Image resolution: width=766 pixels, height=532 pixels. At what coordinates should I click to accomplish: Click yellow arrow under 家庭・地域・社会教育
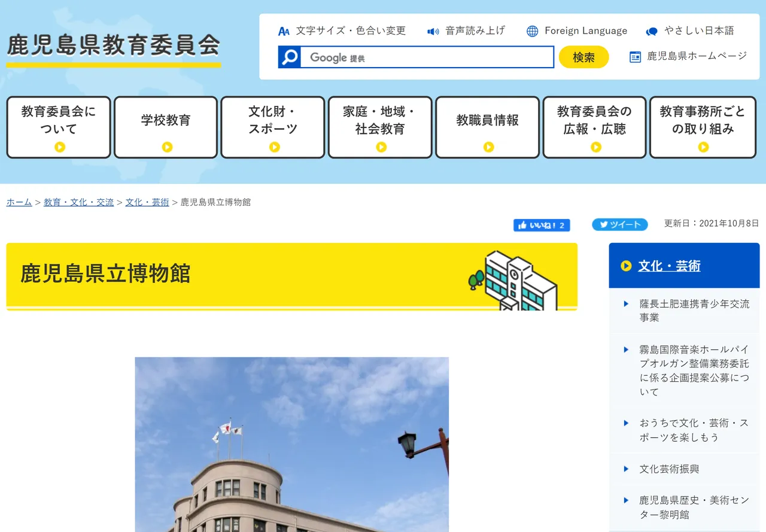[381, 147]
